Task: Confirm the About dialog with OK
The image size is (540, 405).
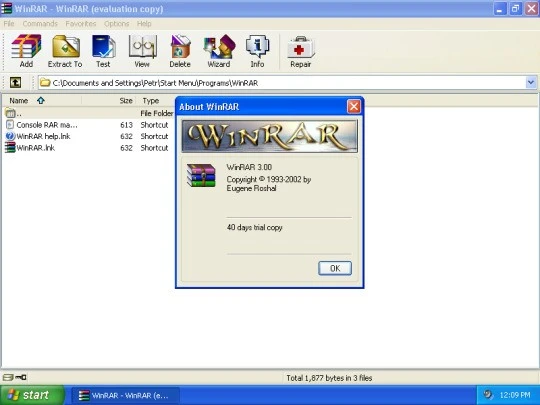Action: click(x=335, y=268)
